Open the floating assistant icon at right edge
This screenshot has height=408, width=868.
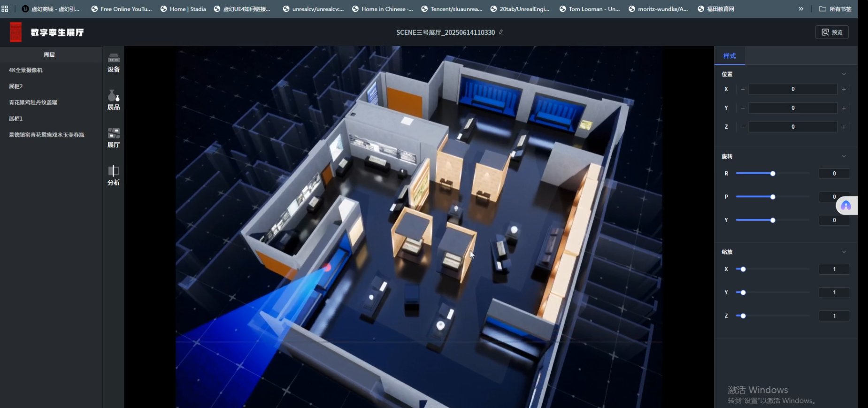(846, 206)
